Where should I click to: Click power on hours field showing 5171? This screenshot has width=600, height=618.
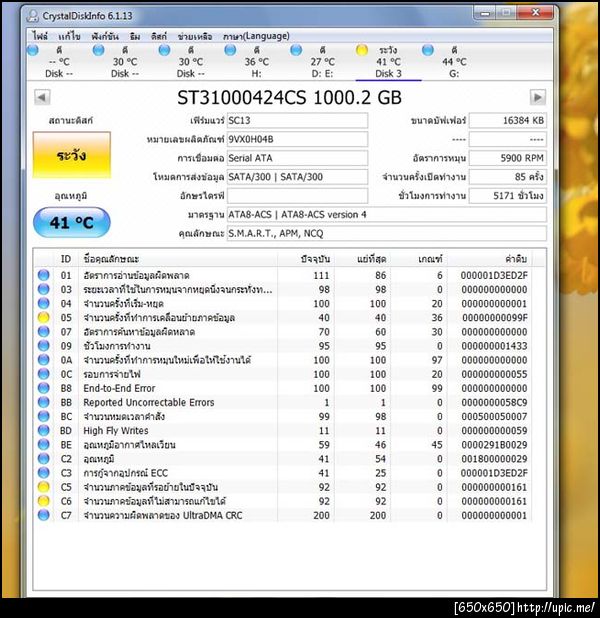point(507,195)
